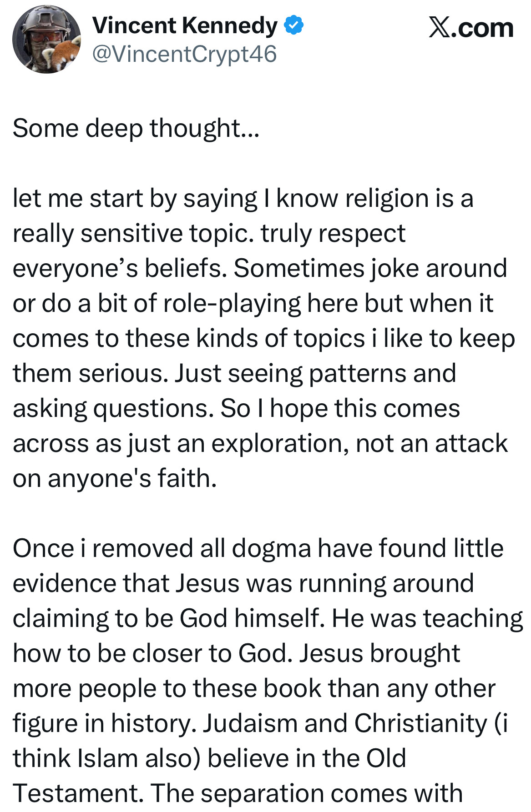Viewport: 531px width, 812px height.
Task: Click the text "think Islam also)"
Action: (x=106, y=758)
